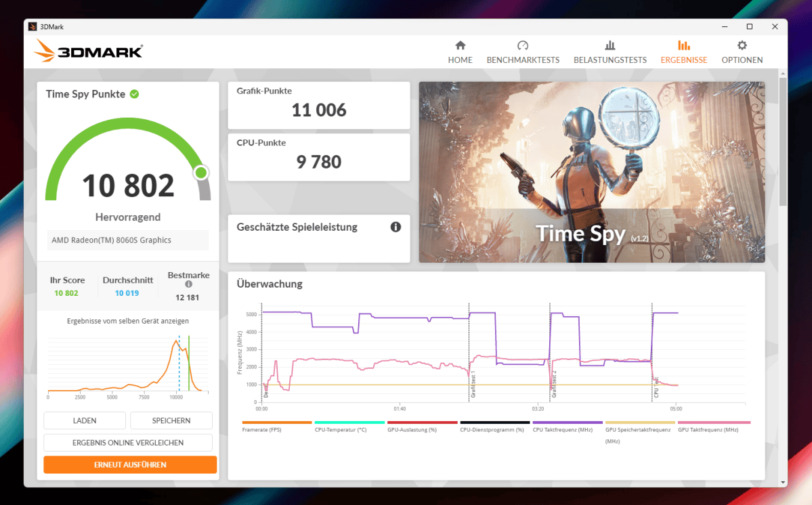Click the Durchschnitt value 10 019
Image resolution: width=812 pixels, height=505 pixels.
point(127,293)
